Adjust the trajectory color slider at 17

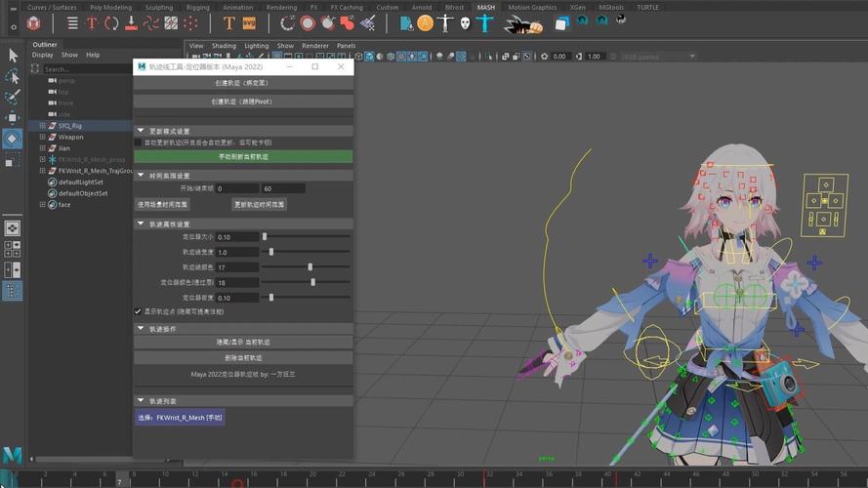(x=310, y=266)
